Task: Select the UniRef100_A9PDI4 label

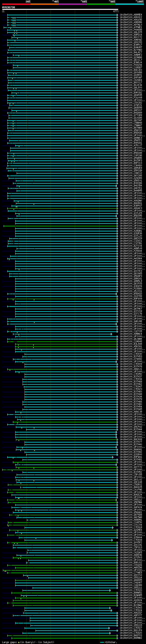Action: point(131,35)
